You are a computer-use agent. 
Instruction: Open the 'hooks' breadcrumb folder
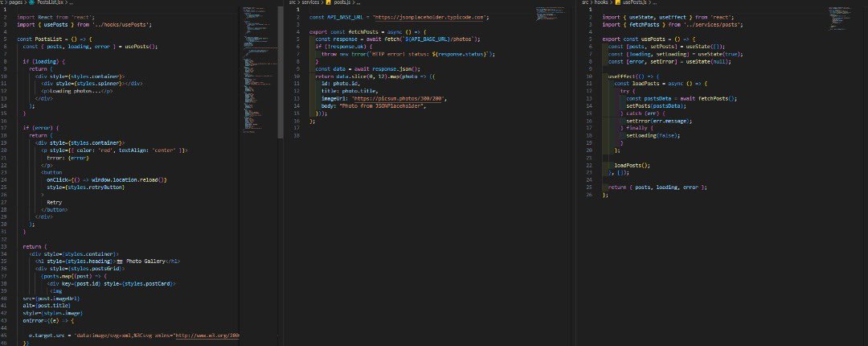601,2
